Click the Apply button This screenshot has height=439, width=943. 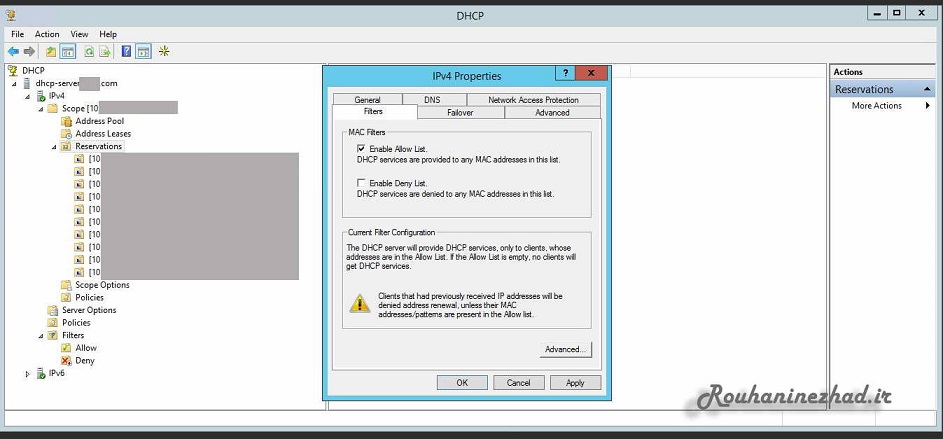pyautogui.click(x=575, y=382)
